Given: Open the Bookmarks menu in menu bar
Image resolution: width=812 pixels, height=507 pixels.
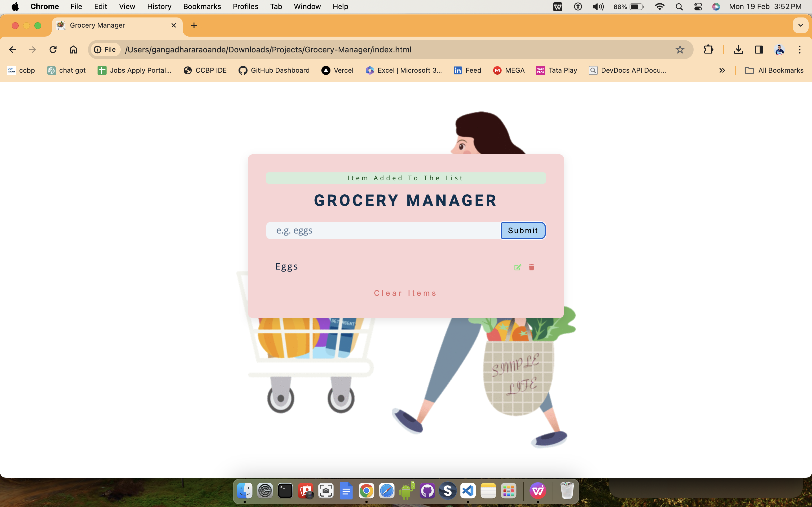Looking at the screenshot, I should pyautogui.click(x=202, y=7).
